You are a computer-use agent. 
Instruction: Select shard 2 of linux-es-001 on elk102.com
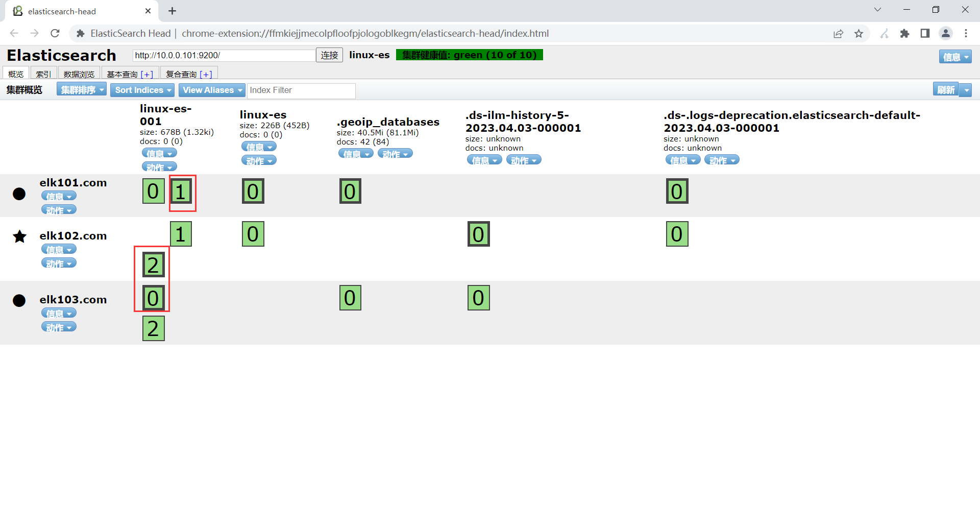[x=153, y=265]
